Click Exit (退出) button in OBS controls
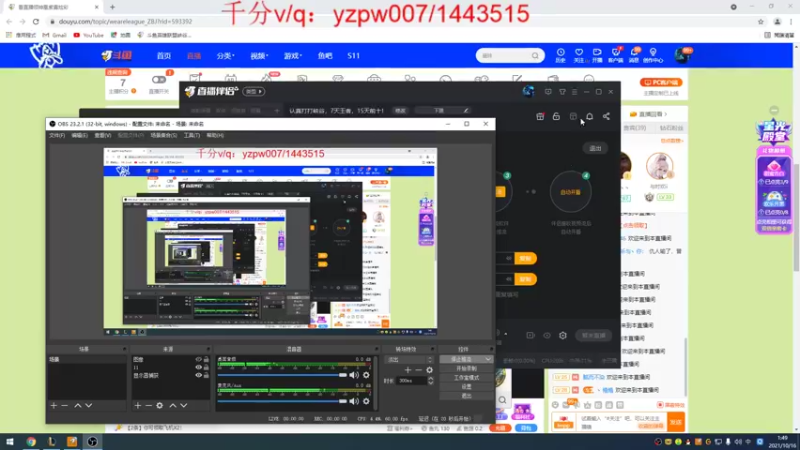Image resolution: width=800 pixels, height=450 pixels. pos(466,396)
